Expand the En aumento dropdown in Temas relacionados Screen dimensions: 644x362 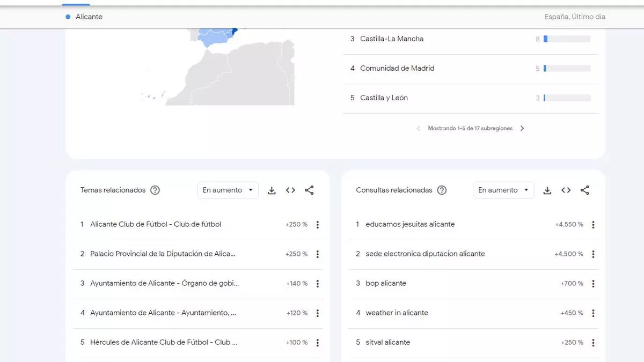click(228, 190)
